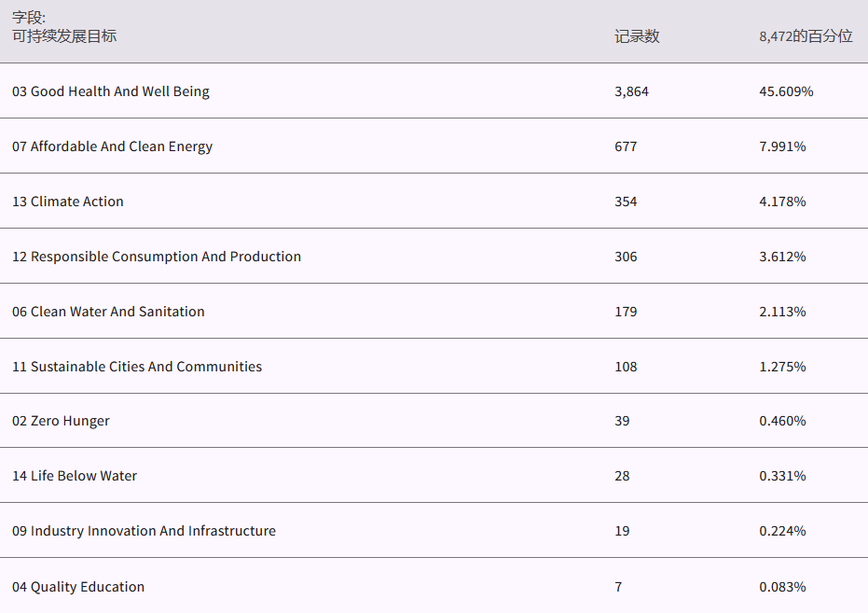The height and width of the screenshot is (613, 868).
Task: Select 09 Industry Innovation And Infrastructure label
Action: tap(144, 531)
